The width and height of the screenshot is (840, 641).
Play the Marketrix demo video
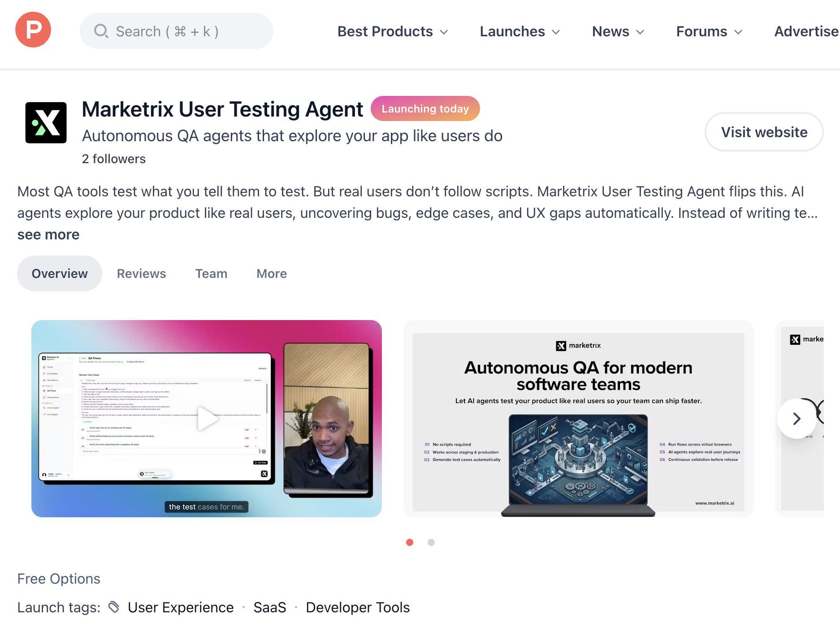pyautogui.click(x=207, y=418)
